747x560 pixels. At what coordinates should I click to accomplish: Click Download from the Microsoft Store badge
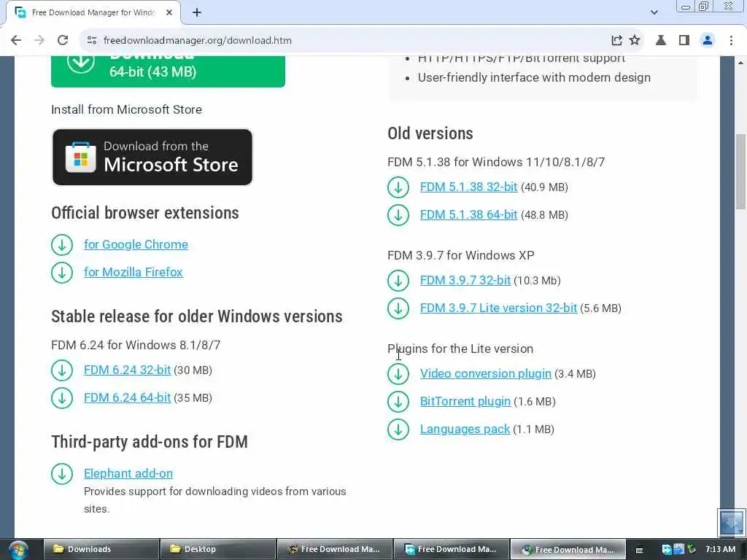click(x=152, y=157)
